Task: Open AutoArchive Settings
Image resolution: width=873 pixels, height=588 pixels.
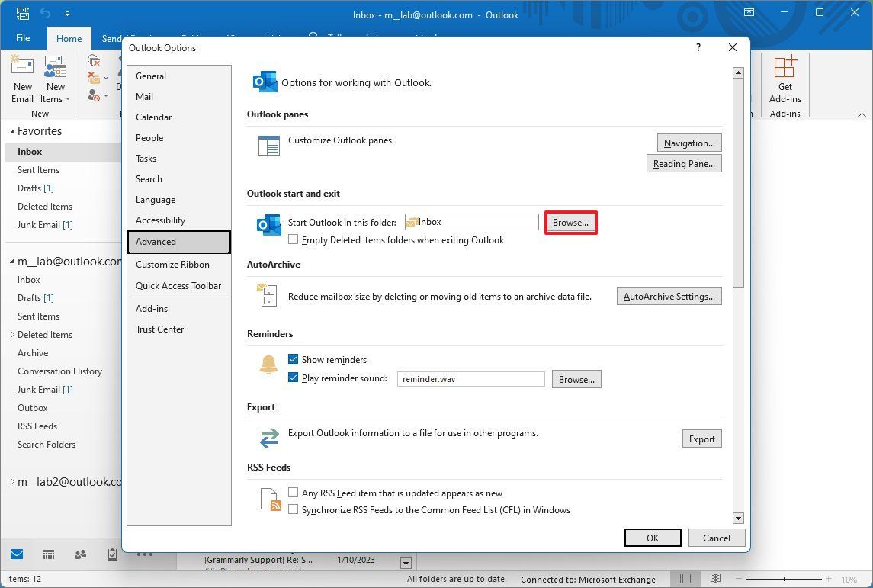Action: 669,296
